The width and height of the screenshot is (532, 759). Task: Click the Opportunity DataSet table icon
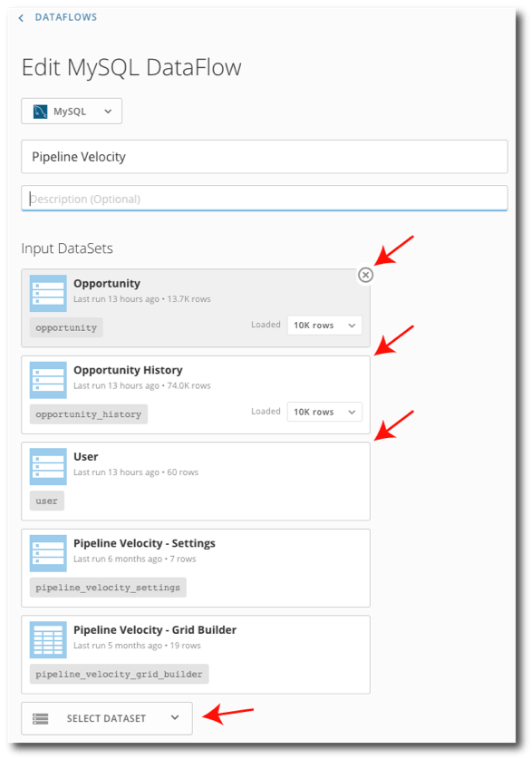tap(48, 293)
